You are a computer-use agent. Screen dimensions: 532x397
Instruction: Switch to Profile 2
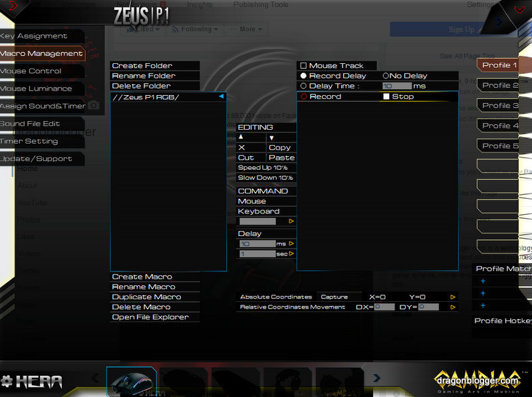pos(499,86)
